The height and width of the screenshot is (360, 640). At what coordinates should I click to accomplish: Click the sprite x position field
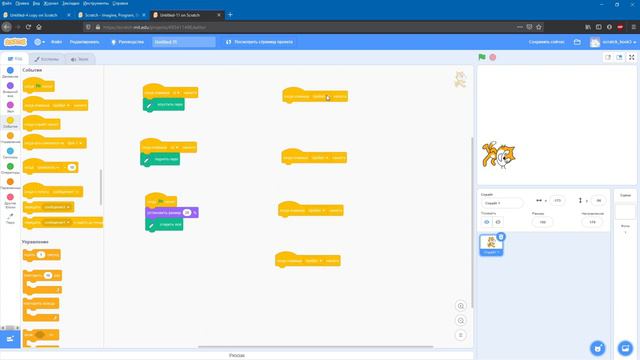(x=557, y=200)
